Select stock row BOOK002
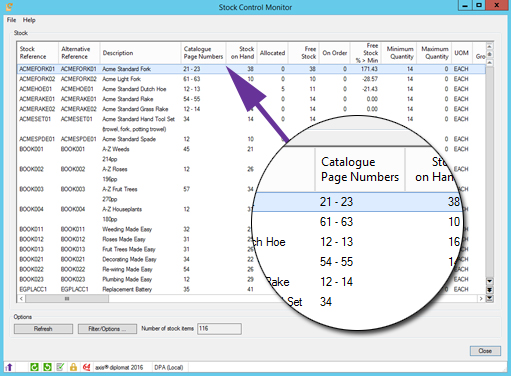The width and height of the screenshot is (511, 376). point(251,174)
